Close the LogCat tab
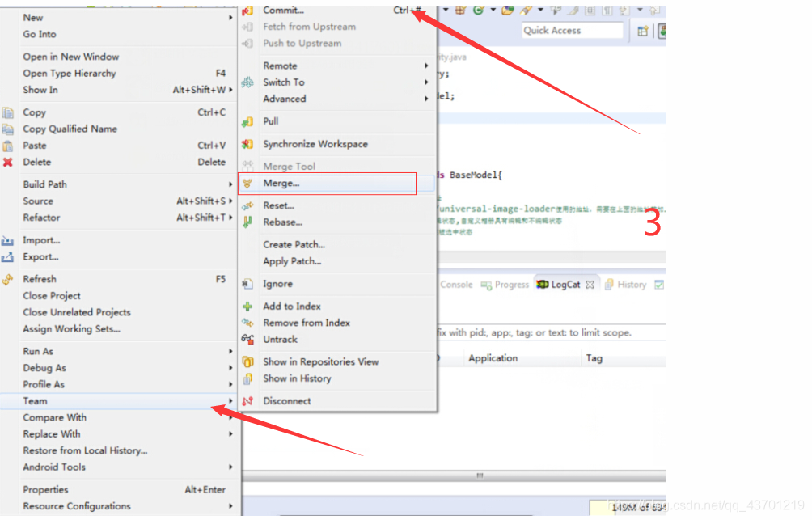The height and width of the screenshot is (520, 812). pyautogui.click(x=590, y=285)
